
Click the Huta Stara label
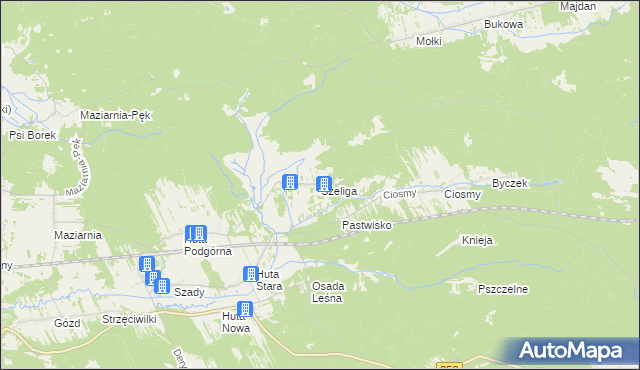tap(269, 280)
